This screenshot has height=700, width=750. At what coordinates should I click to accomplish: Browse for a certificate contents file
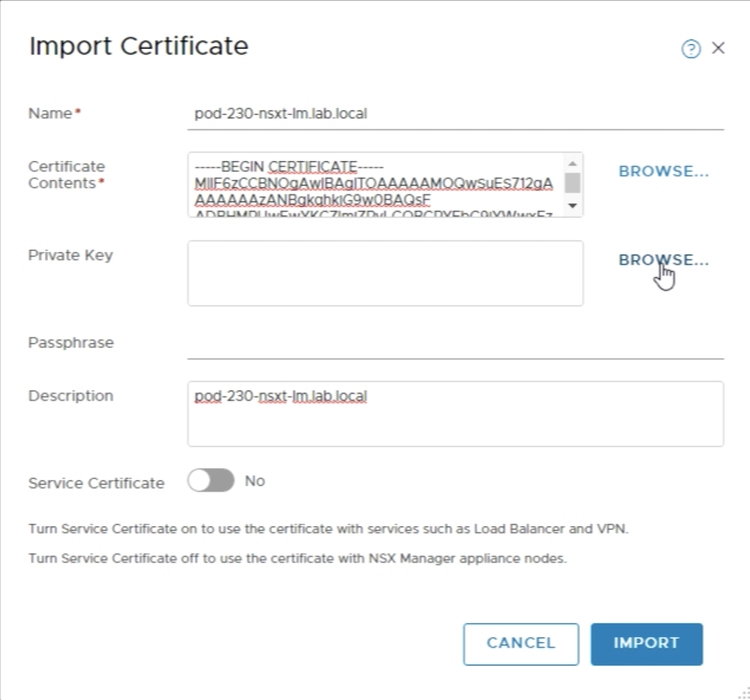click(x=663, y=172)
